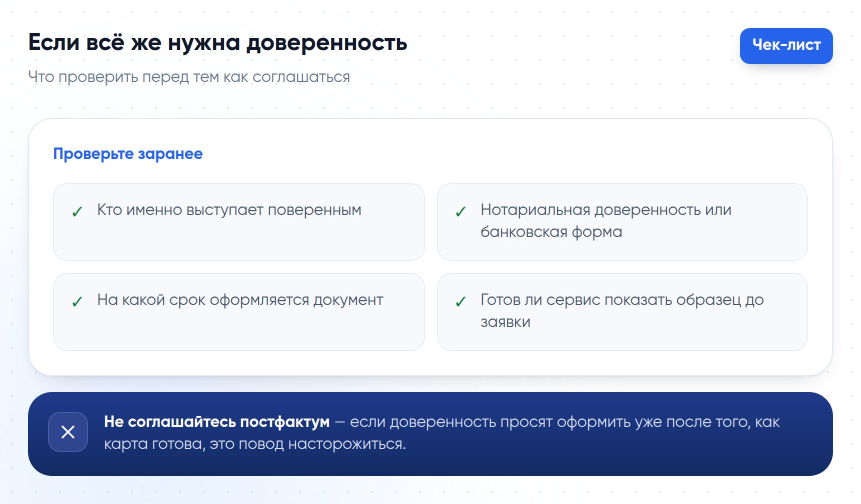Click checkmark beside Нотариальная доверенность item
Screen dimensions: 861x504
click(x=460, y=212)
